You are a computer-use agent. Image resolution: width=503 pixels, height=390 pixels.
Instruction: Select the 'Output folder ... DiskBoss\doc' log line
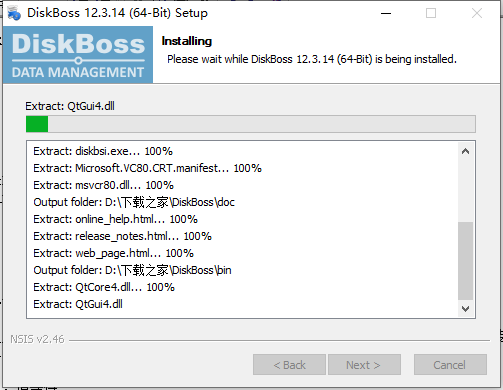134,202
